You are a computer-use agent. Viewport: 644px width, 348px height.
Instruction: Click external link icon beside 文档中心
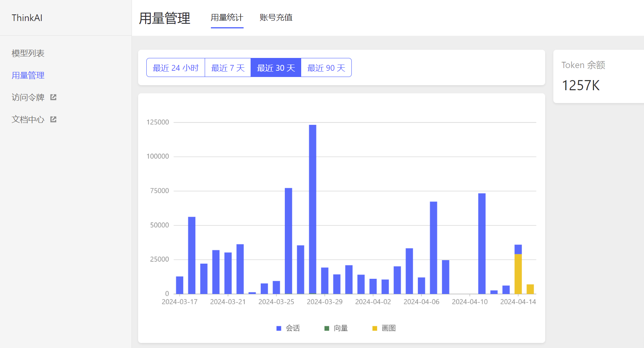[x=53, y=119]
